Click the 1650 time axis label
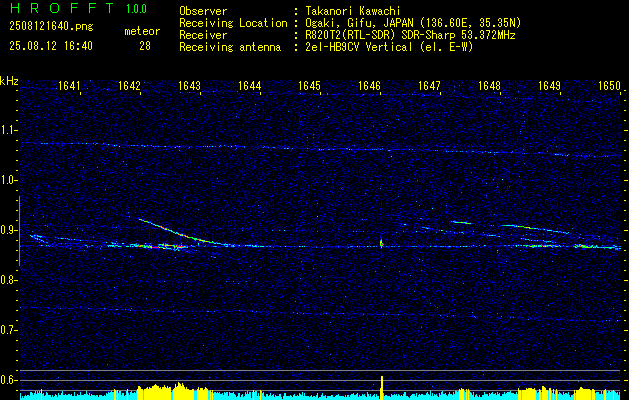The width and height of the screenshot is (629, 400). point(609,86)
